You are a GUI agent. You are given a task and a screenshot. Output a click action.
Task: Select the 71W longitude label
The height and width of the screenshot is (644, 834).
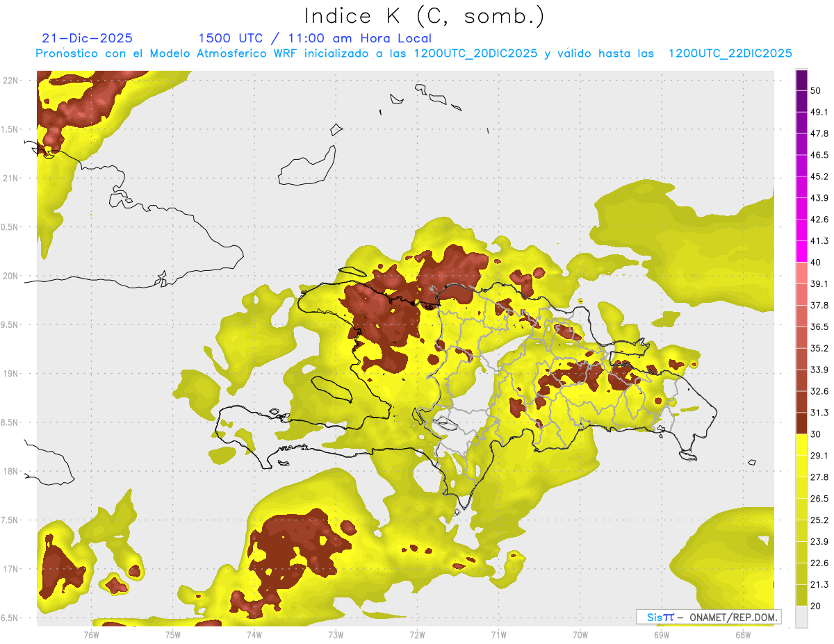tap(498, 634)
